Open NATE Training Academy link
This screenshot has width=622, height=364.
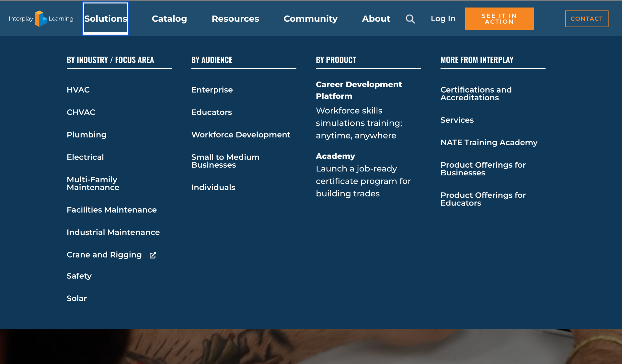[489, 143]
